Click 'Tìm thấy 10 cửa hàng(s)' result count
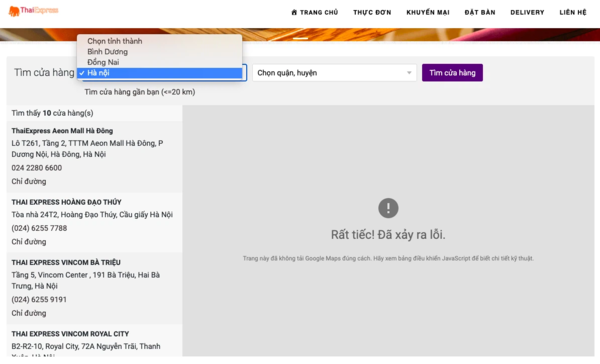The width and height of the screenshot is (600, 364). pos(52,113)
